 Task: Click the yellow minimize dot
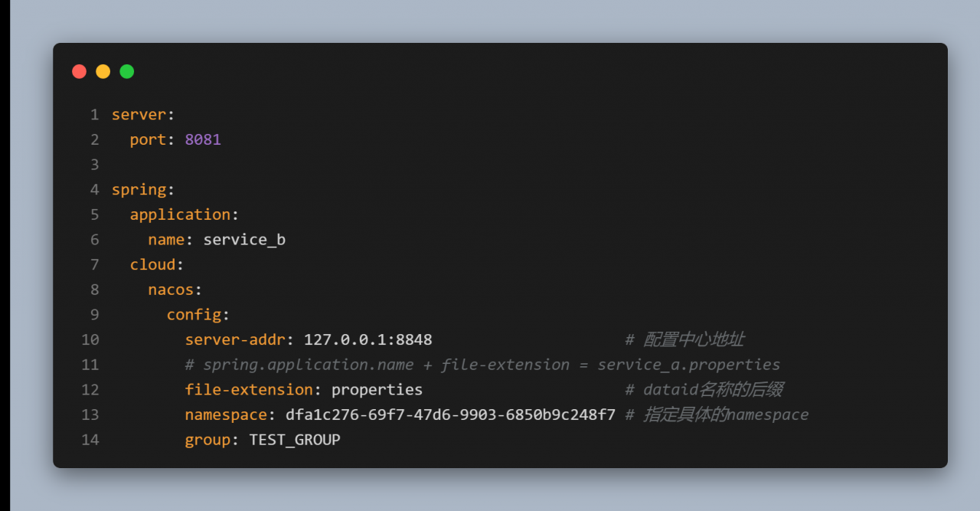(103, 71)
